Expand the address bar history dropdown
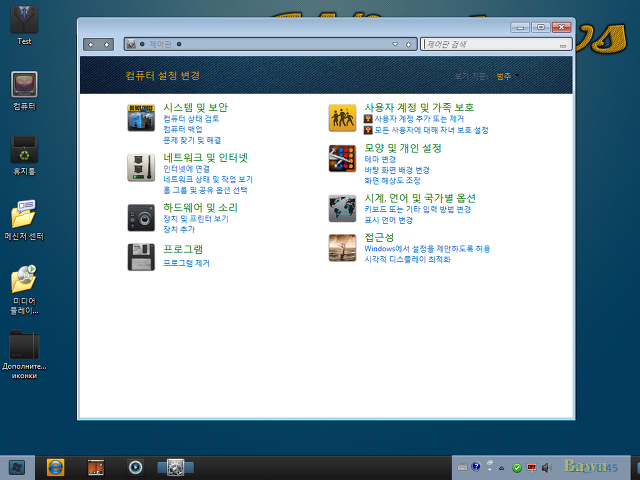The width and height of the screenshot is (640, 480). click(x=395, y=44)
